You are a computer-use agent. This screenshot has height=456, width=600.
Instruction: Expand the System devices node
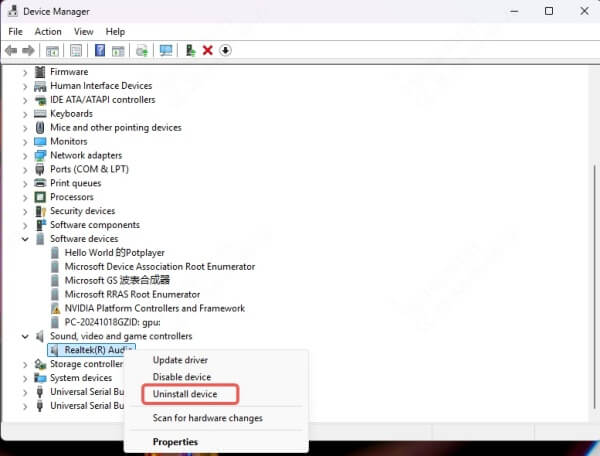[25, 379]
